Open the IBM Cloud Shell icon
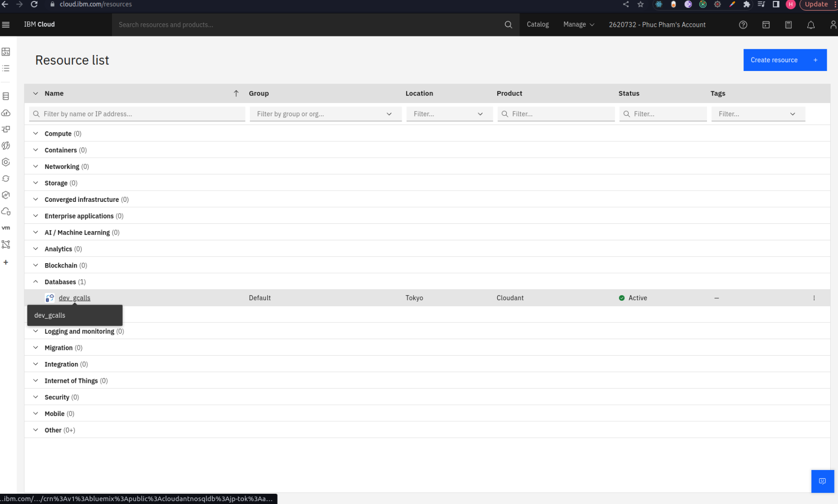This screenshot has height=504, width=838. [766, 25]
